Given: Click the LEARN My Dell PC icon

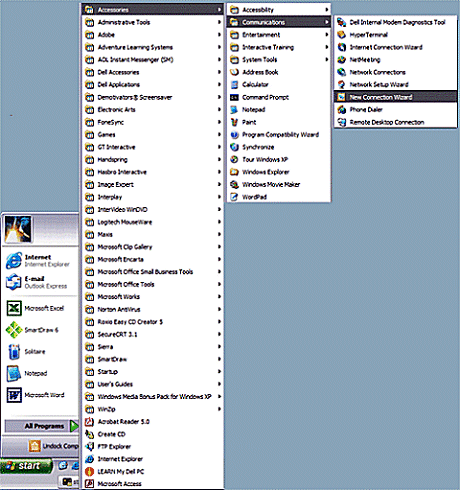Looking at the screenshot, I should [x=89, y=472].
